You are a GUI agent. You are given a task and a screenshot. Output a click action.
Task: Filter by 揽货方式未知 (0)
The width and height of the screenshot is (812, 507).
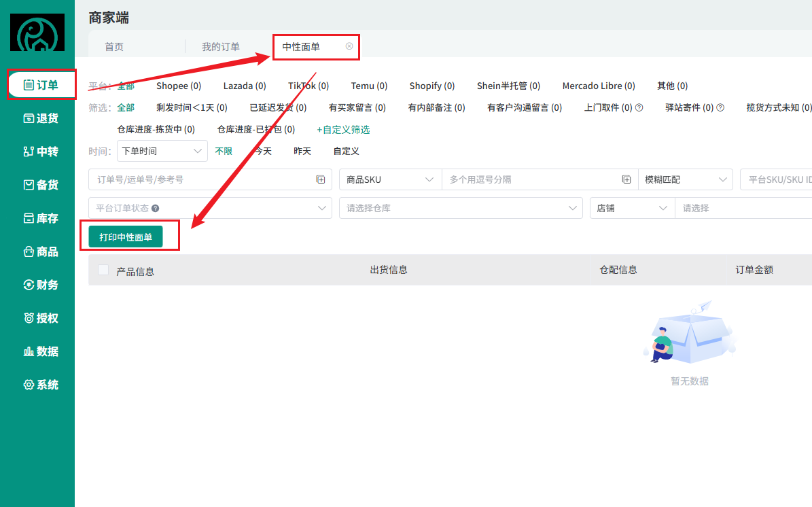(779, 107)
